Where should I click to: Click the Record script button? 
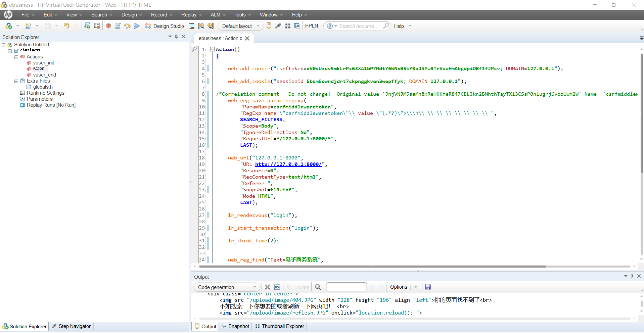tap(108, 26)
